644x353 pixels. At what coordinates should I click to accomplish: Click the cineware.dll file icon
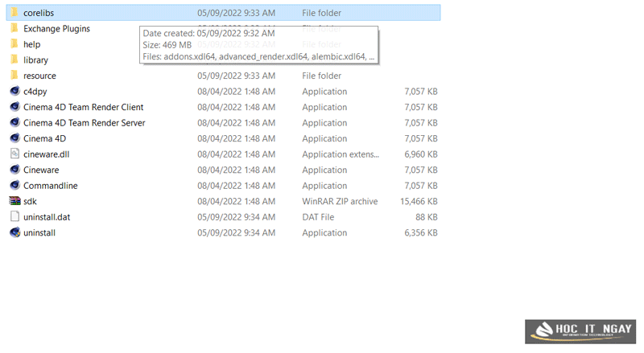tap(14, 154)
